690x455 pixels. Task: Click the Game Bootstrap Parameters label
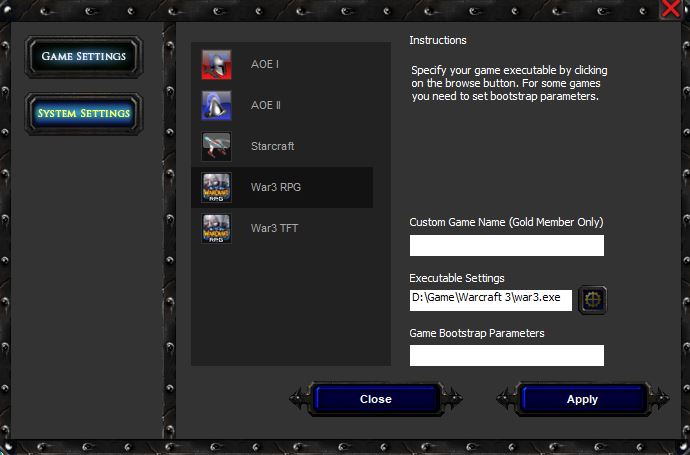click(x=477, y=333)
